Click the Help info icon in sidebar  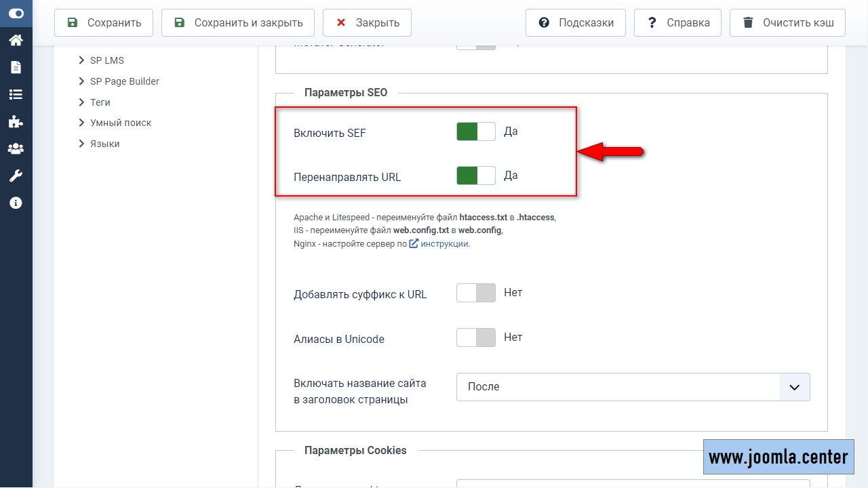pyautogui.click(x=16, y=203)
